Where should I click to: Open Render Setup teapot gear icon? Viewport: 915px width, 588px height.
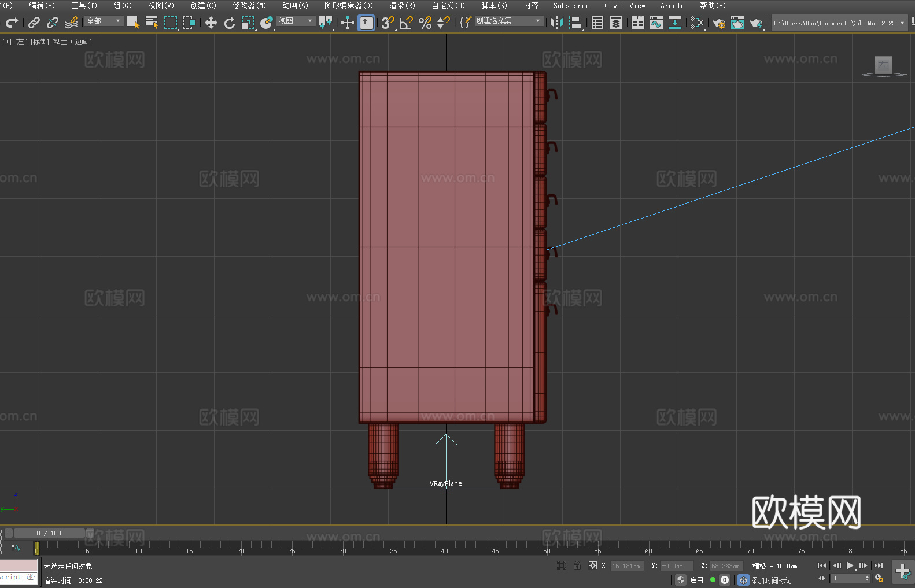pos(719,23)
